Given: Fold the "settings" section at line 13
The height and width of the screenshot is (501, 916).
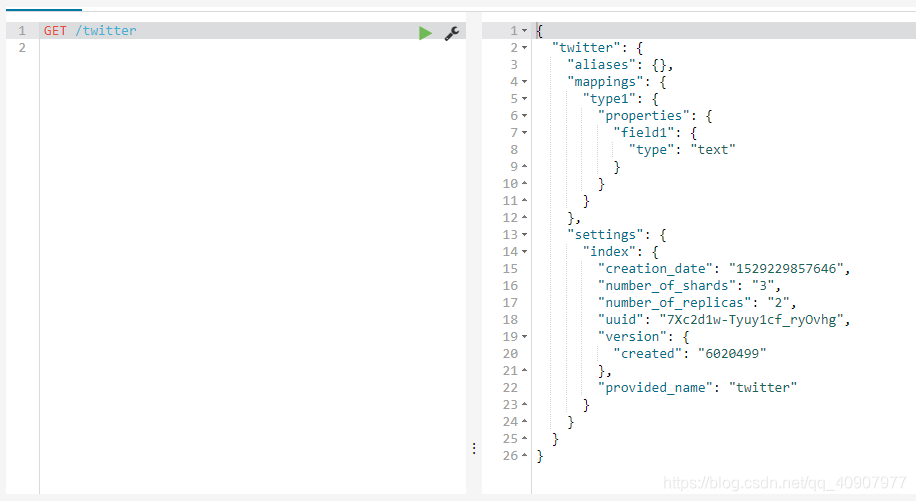Looking at the screenshot, I should tap(525, 235).
